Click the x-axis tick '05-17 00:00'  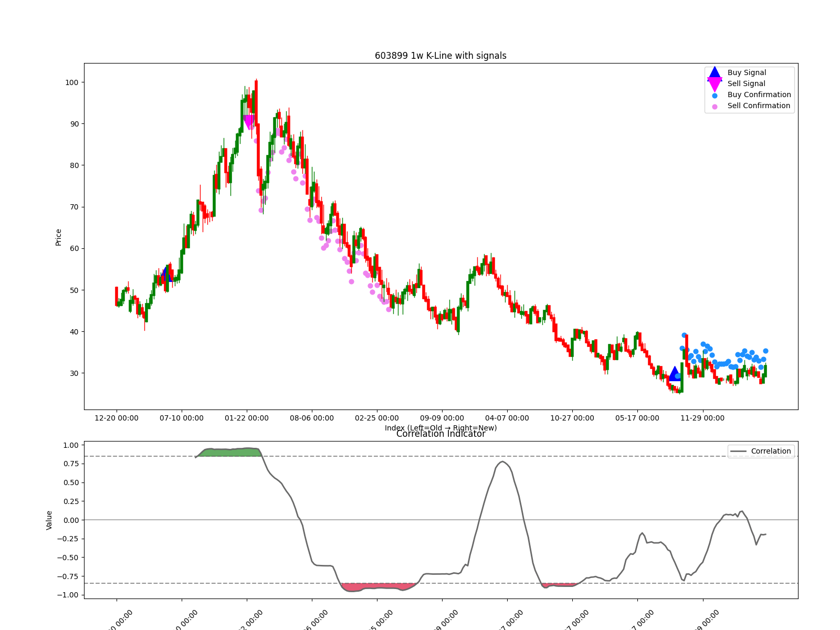[637, 418]
